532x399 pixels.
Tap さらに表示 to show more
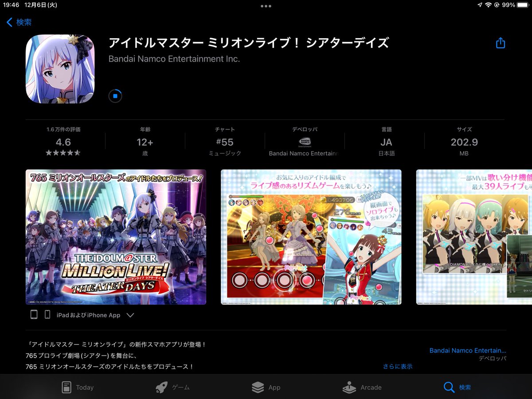click(398, 366)
